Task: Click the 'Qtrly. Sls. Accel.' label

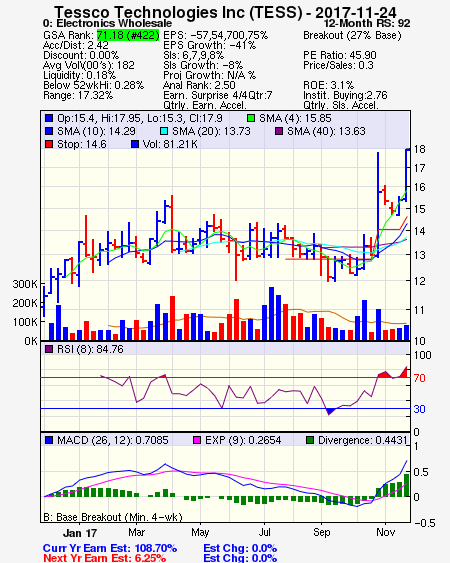Action: 341,105
